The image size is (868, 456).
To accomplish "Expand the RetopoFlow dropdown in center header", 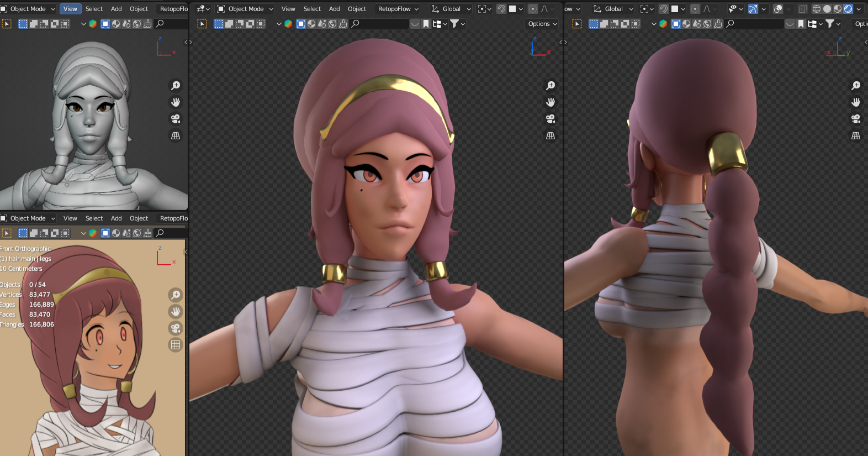I will (398, 9).
